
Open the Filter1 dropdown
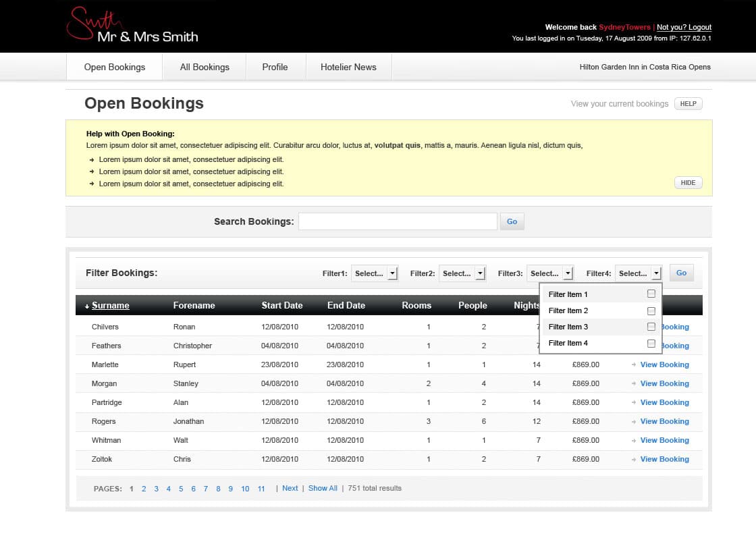[x=393, y=273]
